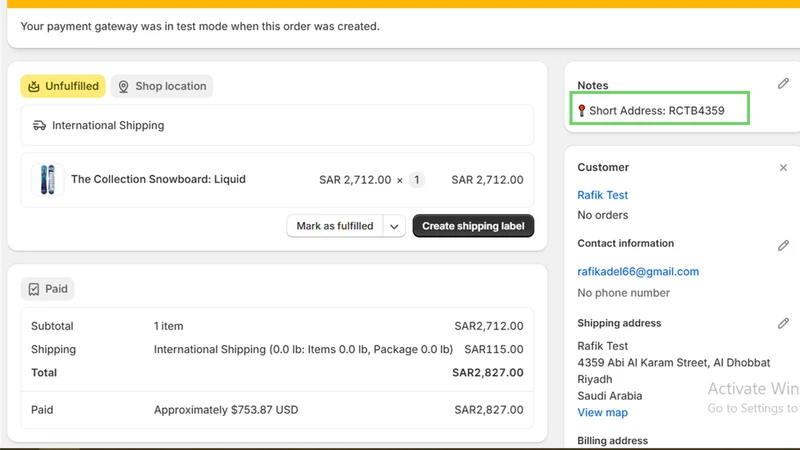The height and width of the screenshot is (450, 800).
Task: Click the red pin icon in Notes
Action: 581,111
